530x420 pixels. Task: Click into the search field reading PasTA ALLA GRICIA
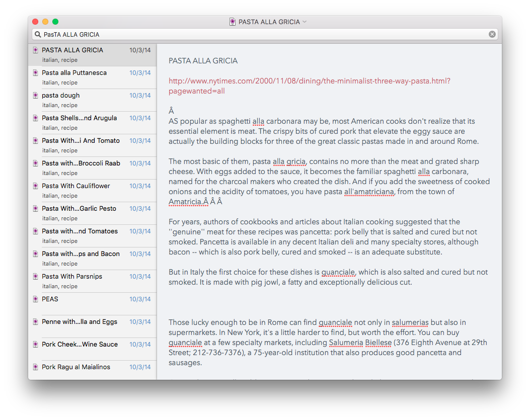coord(265,35)
